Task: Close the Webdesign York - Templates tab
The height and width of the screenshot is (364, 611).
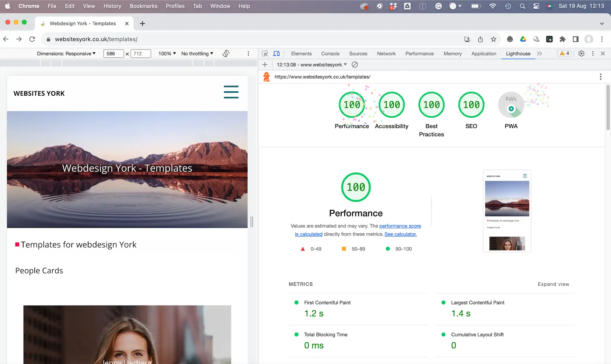Action: tap(127, 24)
